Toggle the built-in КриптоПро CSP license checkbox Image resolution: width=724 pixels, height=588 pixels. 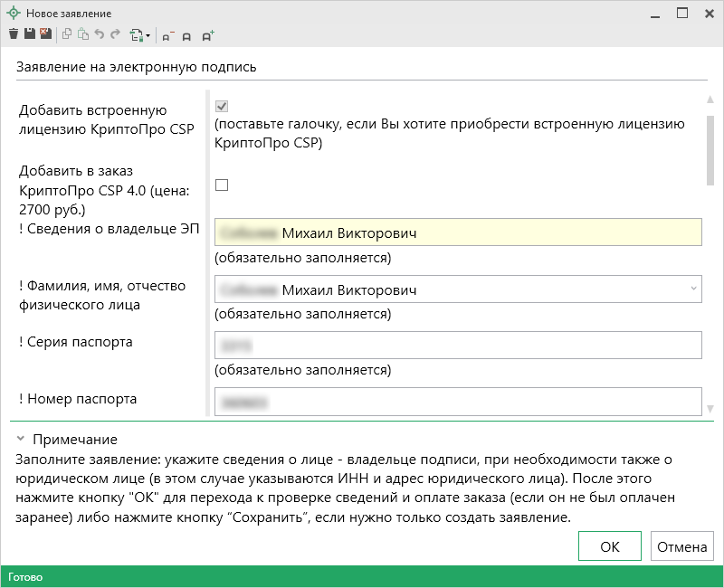pos(222,107)
